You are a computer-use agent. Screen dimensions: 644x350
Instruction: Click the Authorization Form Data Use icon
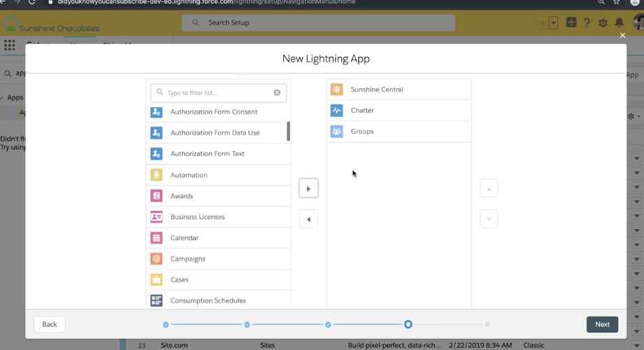tap(156, 133)
